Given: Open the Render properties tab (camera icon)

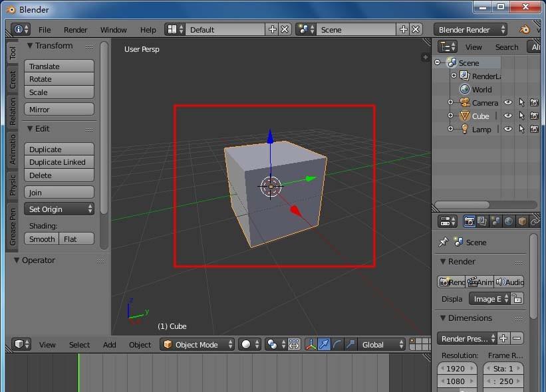Looking at the screenshot, I should pyautogui.click(x=469, y=221).
